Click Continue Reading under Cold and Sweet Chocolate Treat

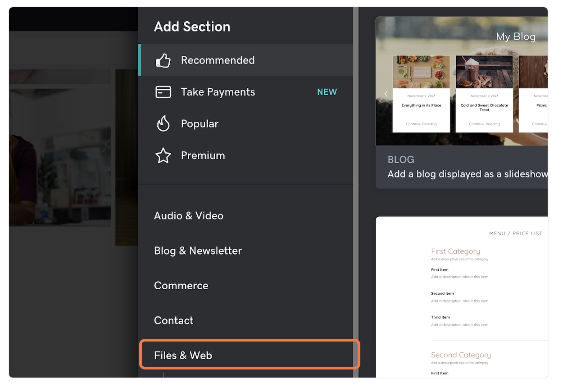(484, 124)
